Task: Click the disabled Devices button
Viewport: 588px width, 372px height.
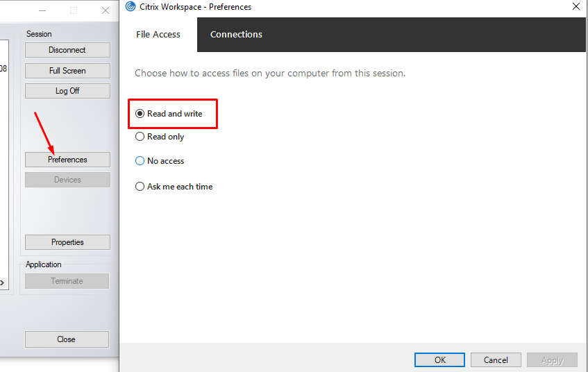Action: click(x=67, y=180)
